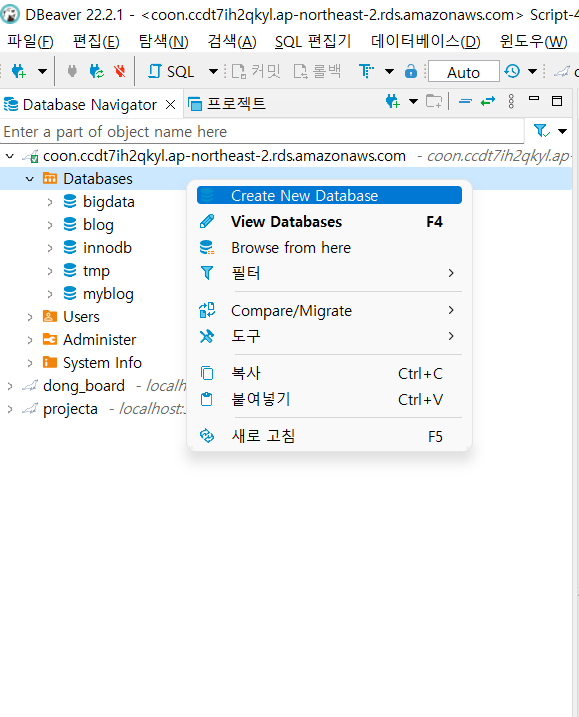Choose 새로 고침 (F5) menu entry
Image resolution: width=579 pixels, height=717 pixels.
coord(329,436)
